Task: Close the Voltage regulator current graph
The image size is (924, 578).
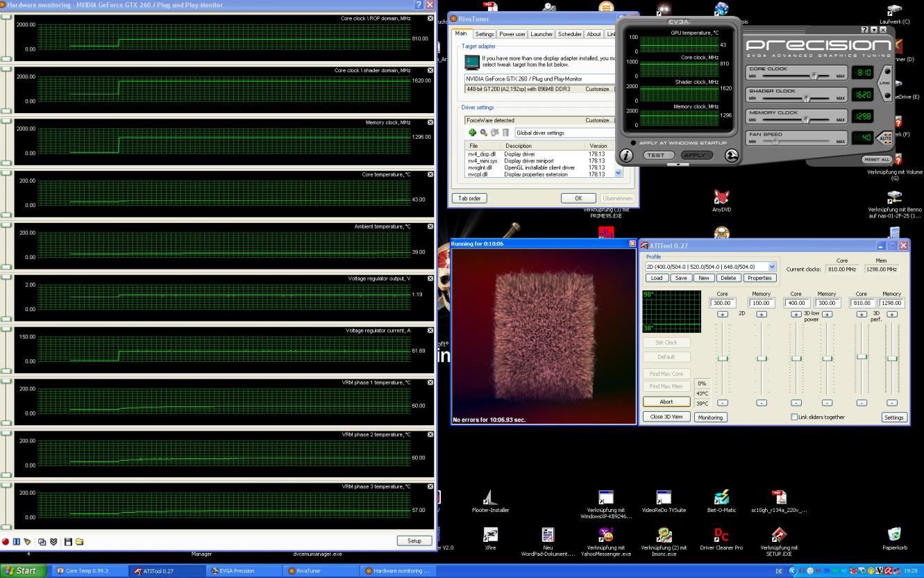Action: 430,331
